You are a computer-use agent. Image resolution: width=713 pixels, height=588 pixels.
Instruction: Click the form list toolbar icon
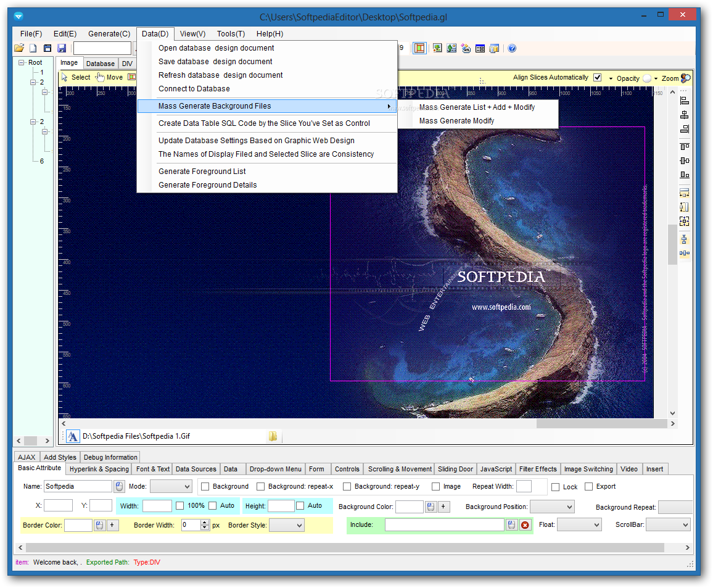click(480, 48)
